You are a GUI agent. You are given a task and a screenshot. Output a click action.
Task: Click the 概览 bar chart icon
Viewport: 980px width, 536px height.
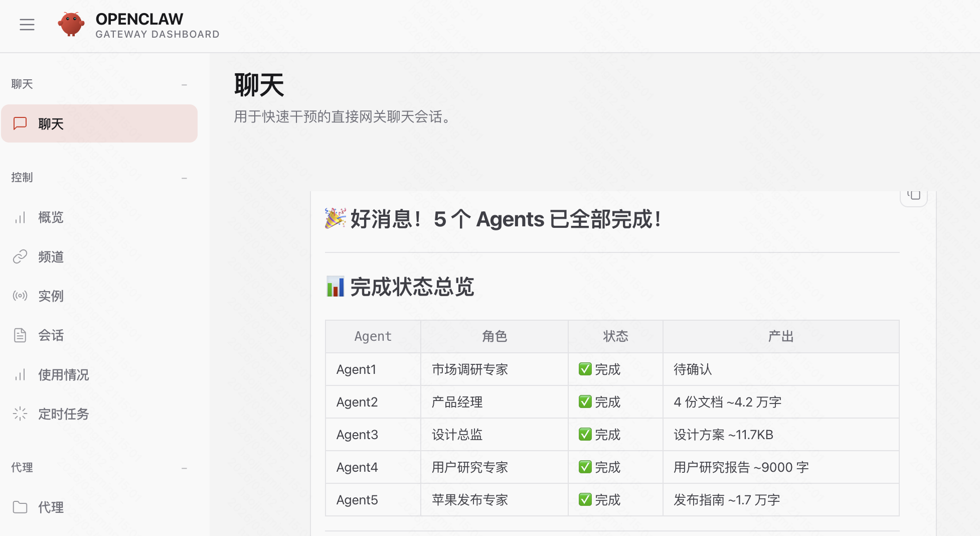click(x=20, y=217)
